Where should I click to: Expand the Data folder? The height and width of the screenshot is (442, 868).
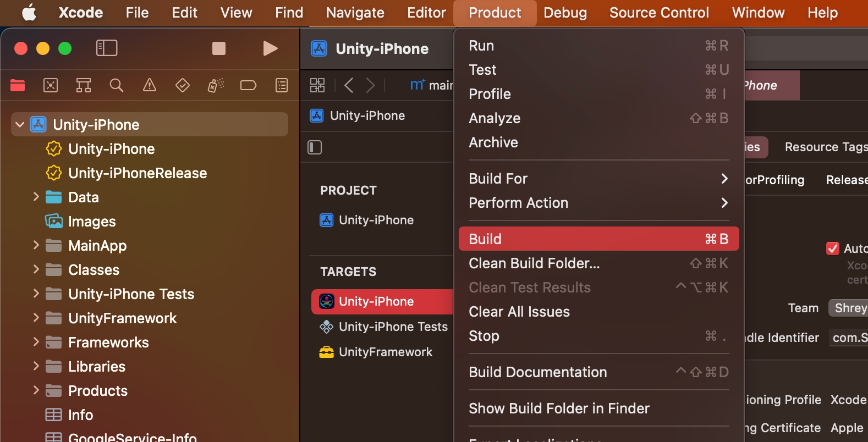[x=36, y=197]
